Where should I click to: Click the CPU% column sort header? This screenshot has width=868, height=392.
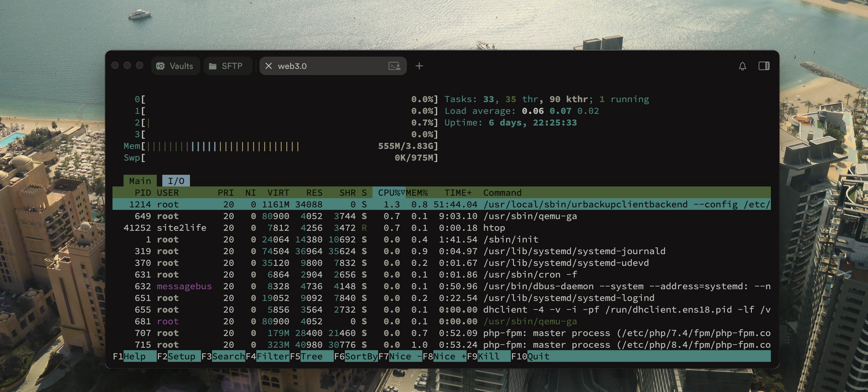point(389,193)
